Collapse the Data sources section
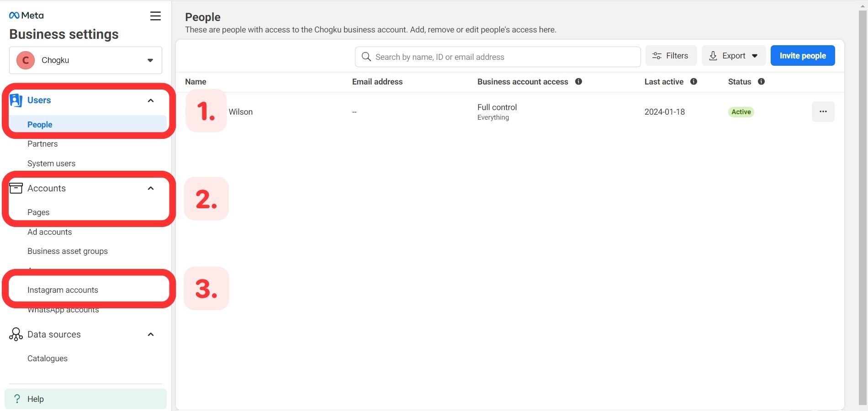The height and width of the screenshot is (411, 868). (151, 334)
